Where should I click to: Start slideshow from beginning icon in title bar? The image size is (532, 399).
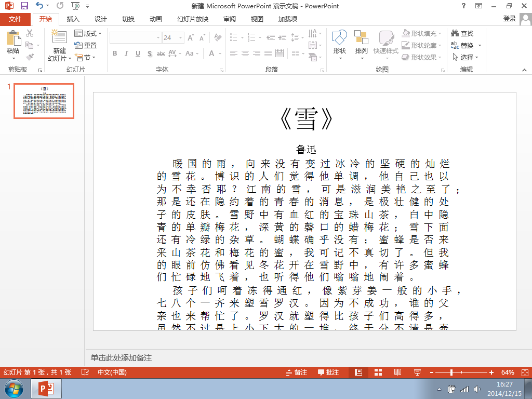[x=75, y=6]
